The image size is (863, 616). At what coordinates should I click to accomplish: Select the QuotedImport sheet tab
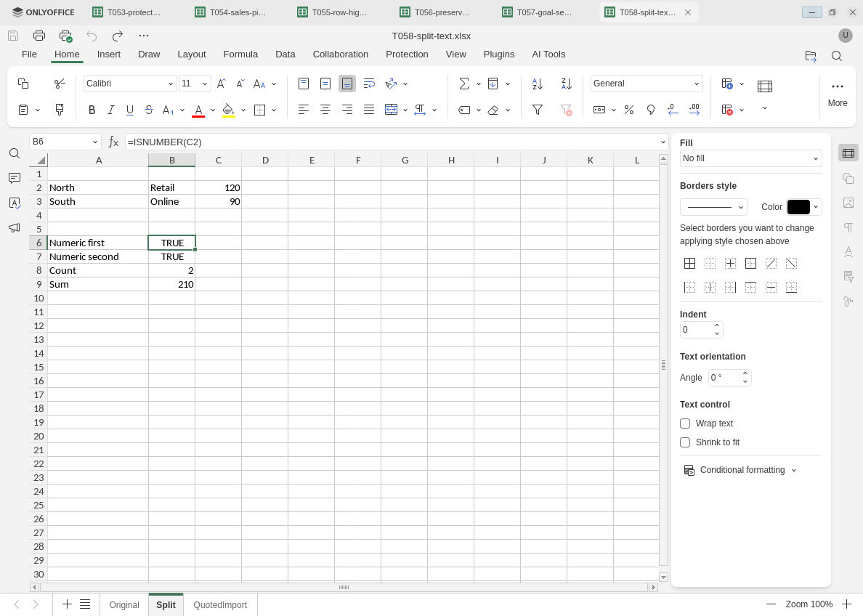coord(219,604)
